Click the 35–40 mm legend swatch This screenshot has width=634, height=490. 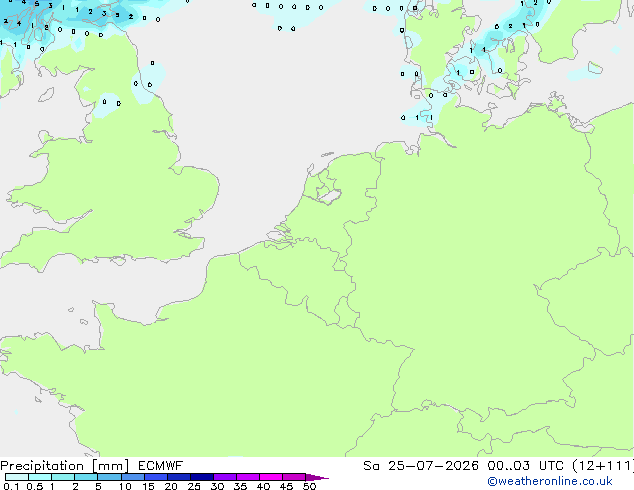[x=247, y=477]
